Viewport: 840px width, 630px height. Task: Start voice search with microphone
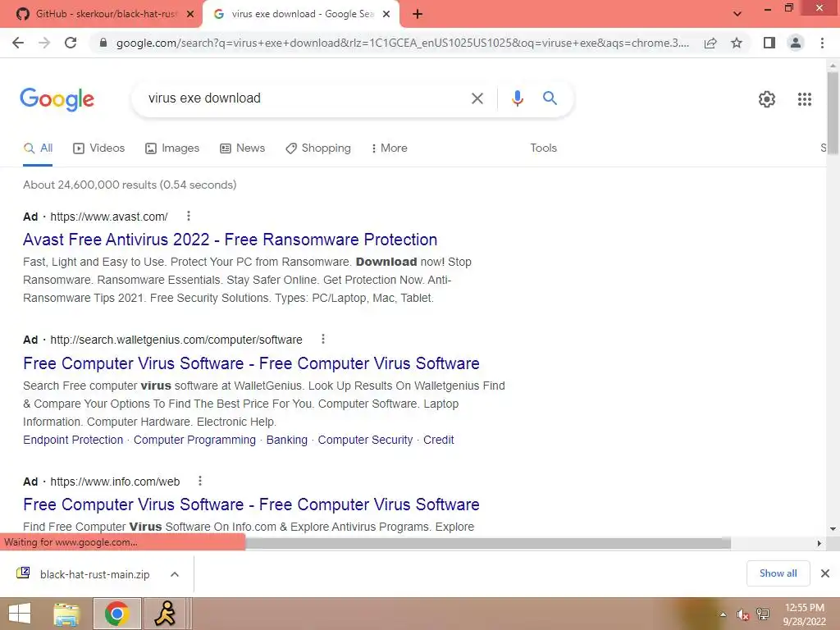517,98
